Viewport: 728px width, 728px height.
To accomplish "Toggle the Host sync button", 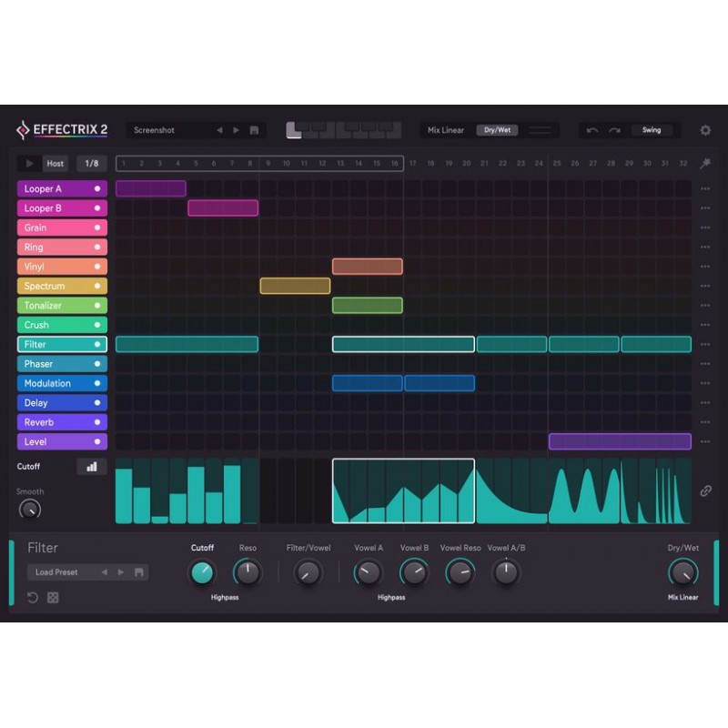I will pos(56,164).
